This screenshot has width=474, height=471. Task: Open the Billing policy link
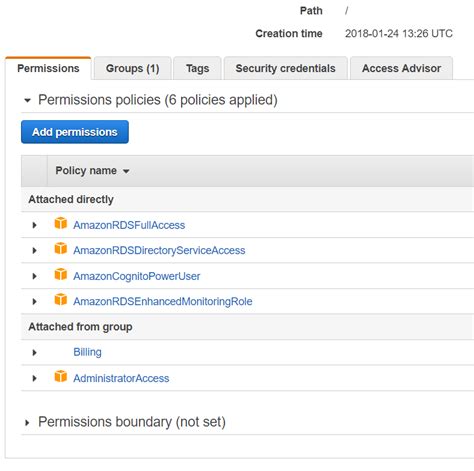coord(87,352)
